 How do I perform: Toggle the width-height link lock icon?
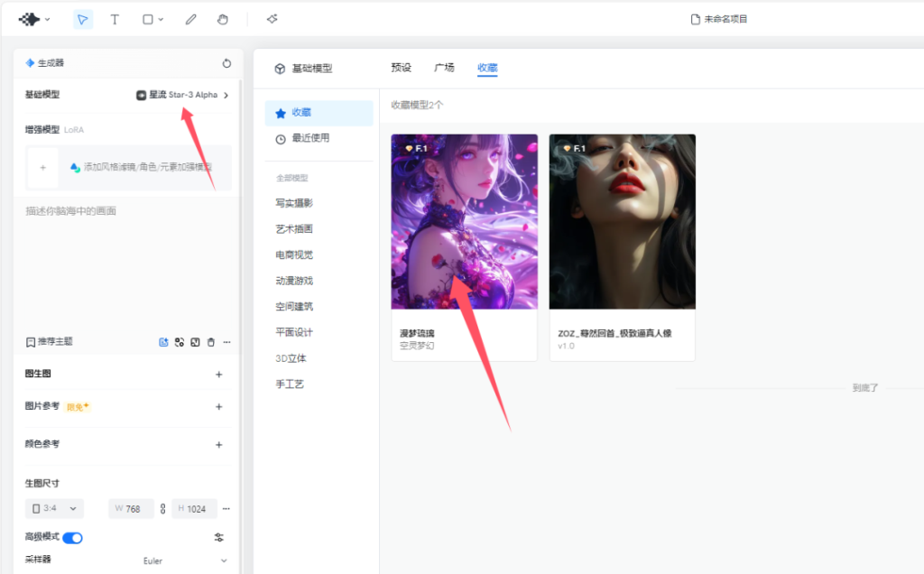click(x=162, y=509)
